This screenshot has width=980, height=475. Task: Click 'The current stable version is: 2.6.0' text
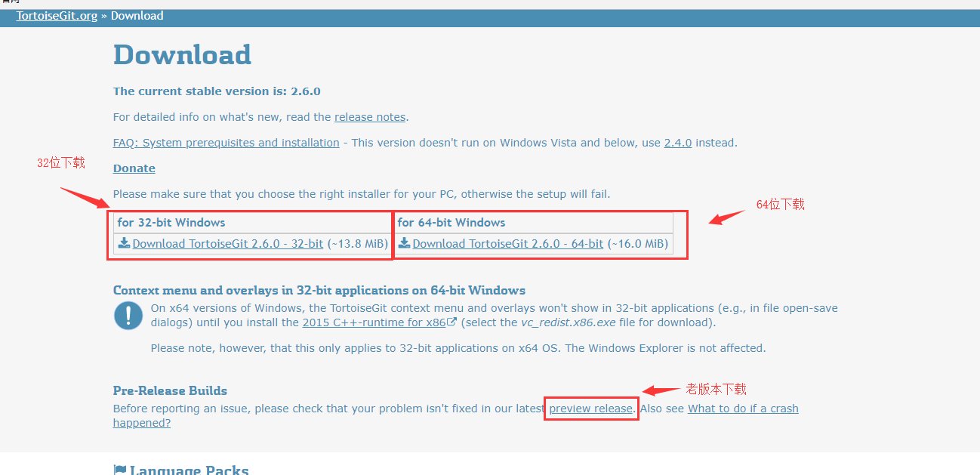[217, 91]
